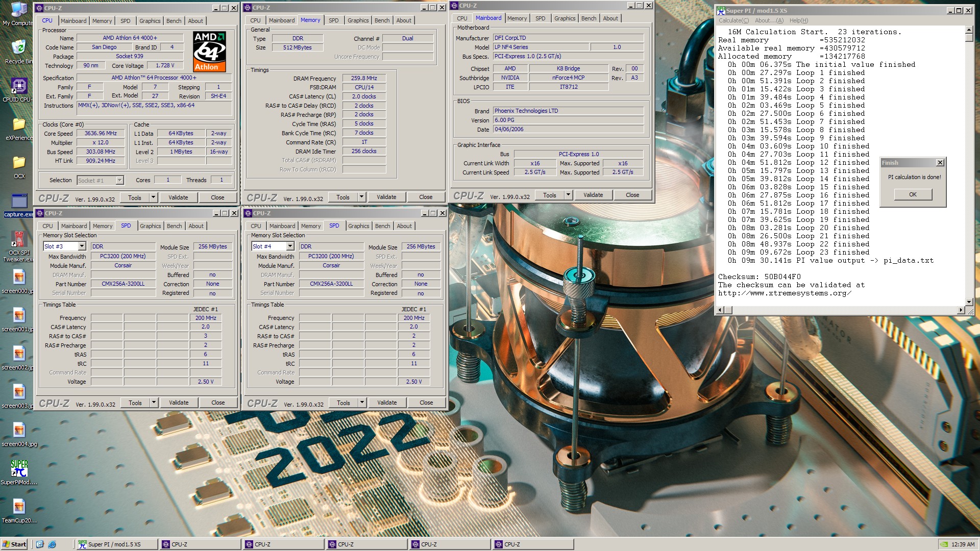Switch to Bench tab in CPU window
Image resolution: width=980 pixels, height=551 pixels.
[x=174, y=21]
